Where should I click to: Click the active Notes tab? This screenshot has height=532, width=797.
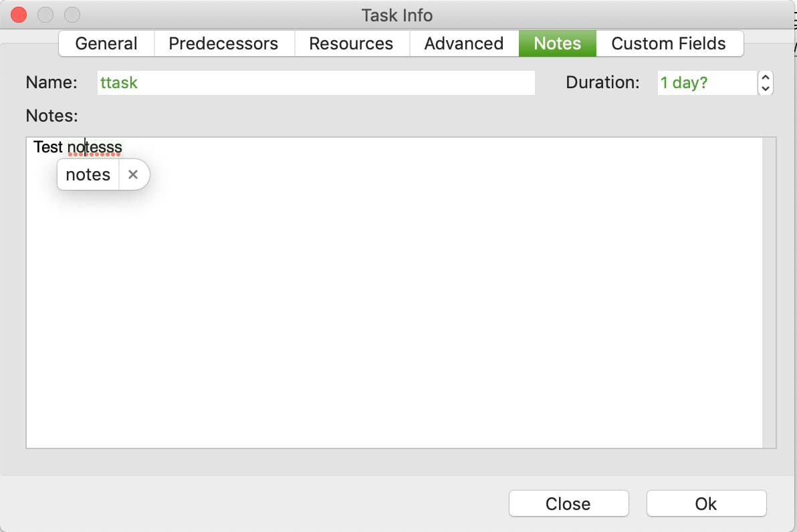click(557, 43)
